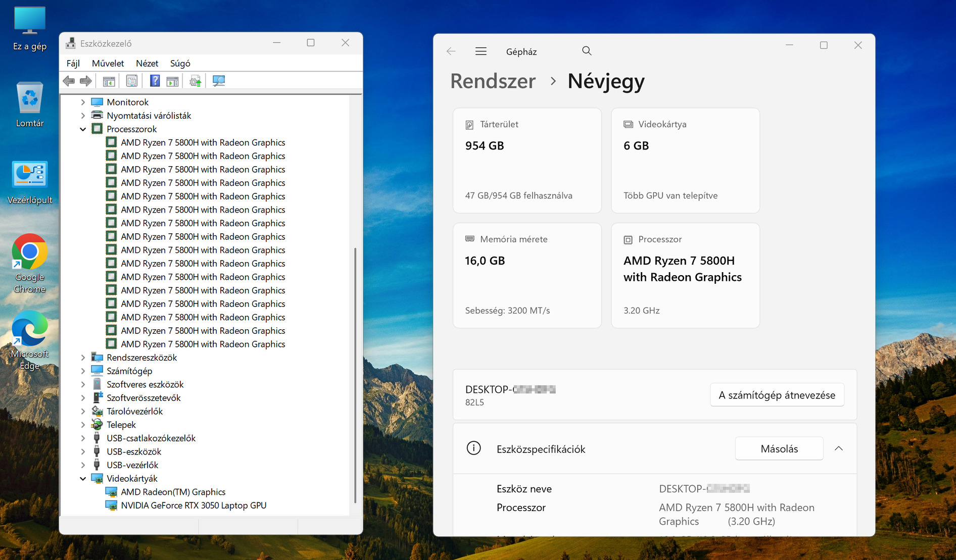Select the Lomtár recycle bin icon
The height and width of the screenshot is (560, 956).
(30, 105)
